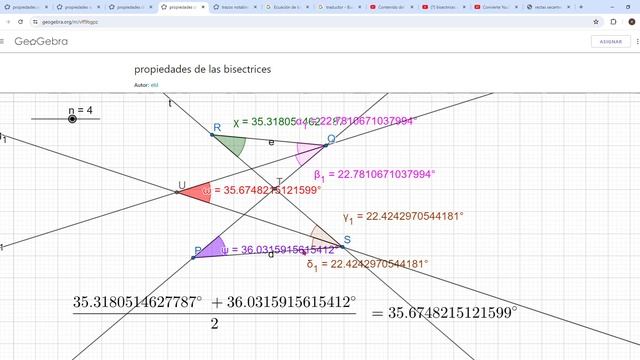The image size is (640, 360).
Task: Click the ω = 35.6748215121599° label
Action: point(262,190)
